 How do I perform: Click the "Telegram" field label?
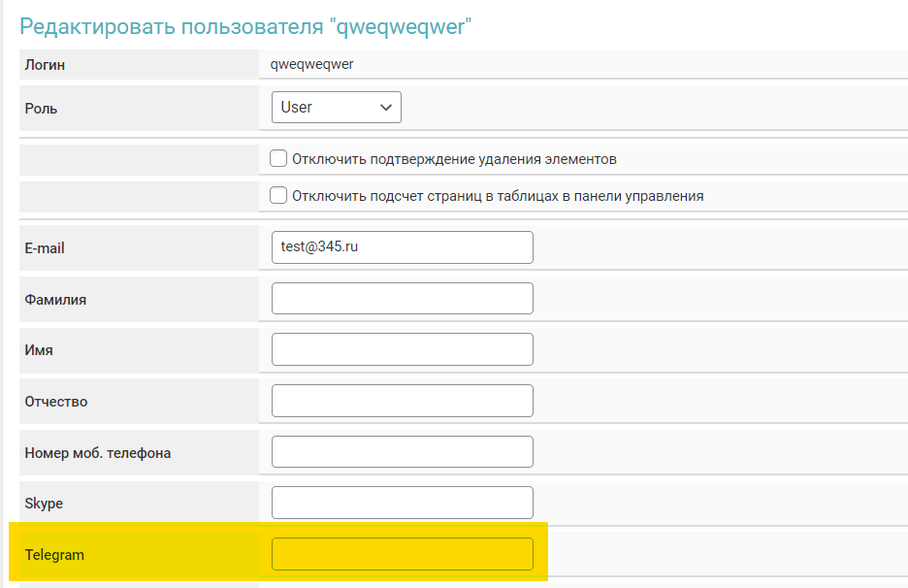tap(54, 555)
